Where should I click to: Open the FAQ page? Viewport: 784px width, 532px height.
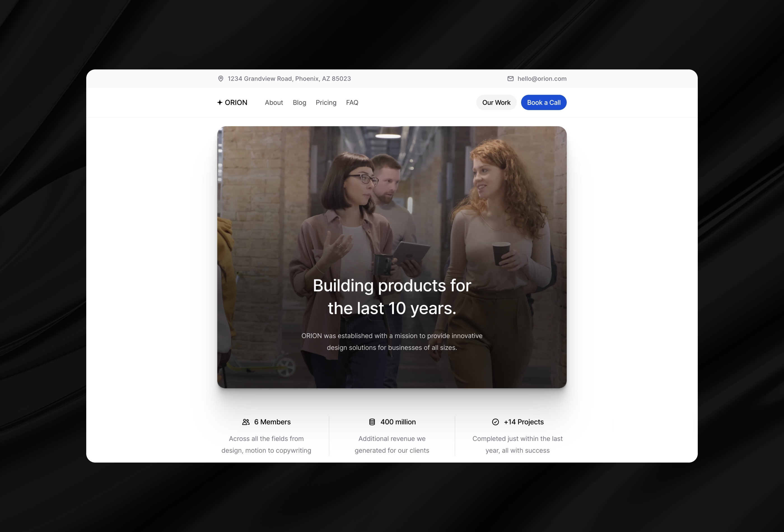[352, 102]
